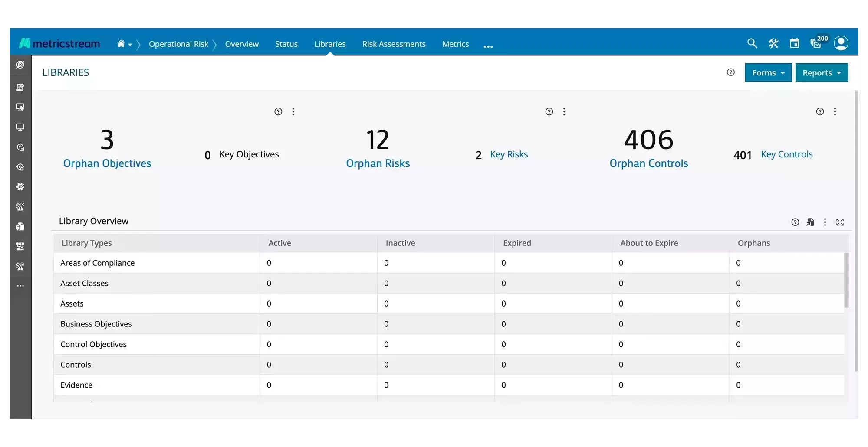The image size is (868, 447).
Task: Open the export icon on Library Overview
Action: (810, 222)
